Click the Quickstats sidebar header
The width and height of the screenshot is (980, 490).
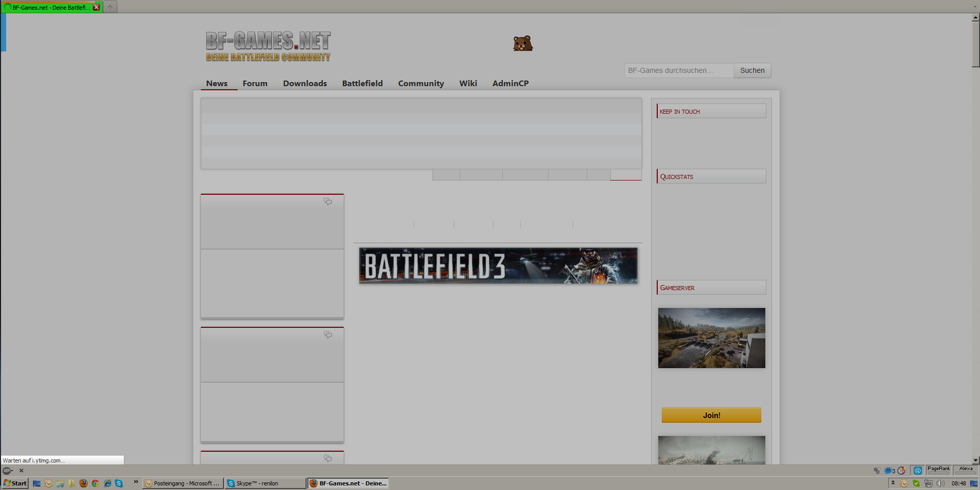click(711, 176)
